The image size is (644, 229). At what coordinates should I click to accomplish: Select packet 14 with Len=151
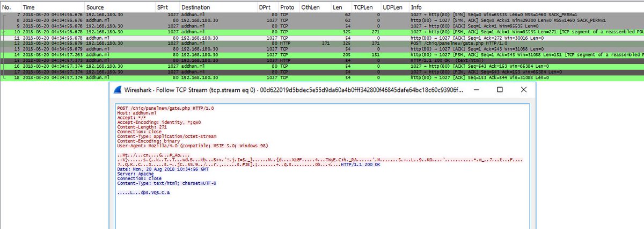click(x=322, y=54)
